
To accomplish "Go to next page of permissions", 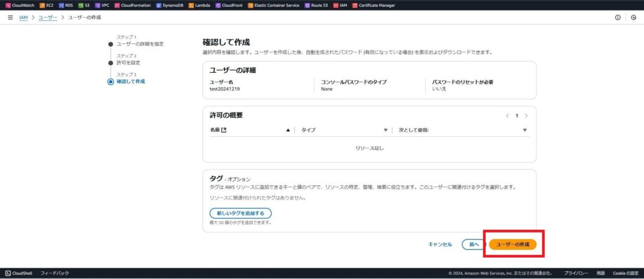I will pos(526,116).
